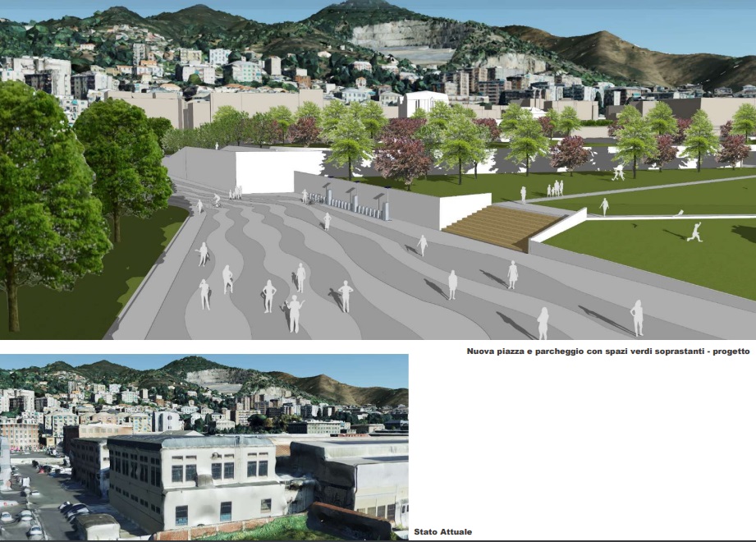
Task: Click the grey warehouse roof in the lower photo
Action: point(349,450)
